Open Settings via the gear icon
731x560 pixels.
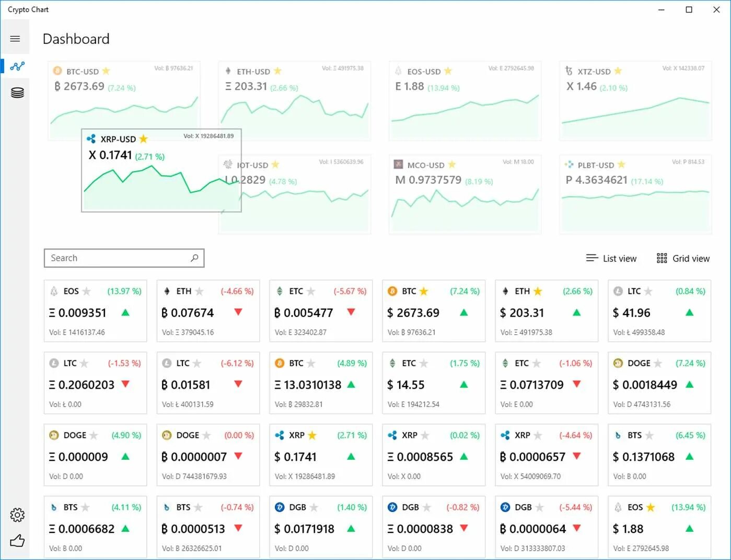(17, 515)
